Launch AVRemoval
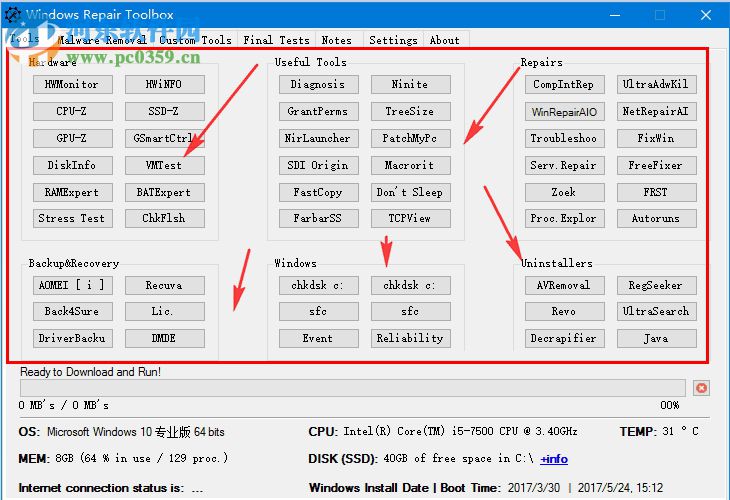The height and width of the screenshot is (500, 730). (x=564, y=285)
